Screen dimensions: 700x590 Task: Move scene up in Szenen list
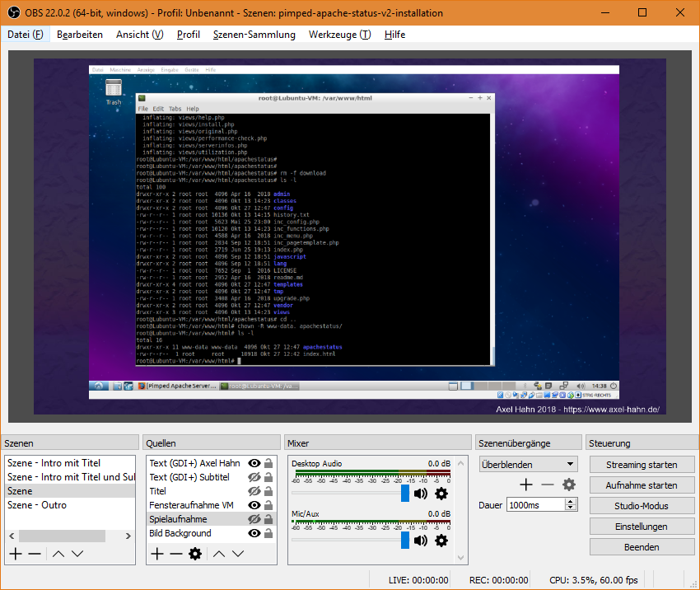58,554
